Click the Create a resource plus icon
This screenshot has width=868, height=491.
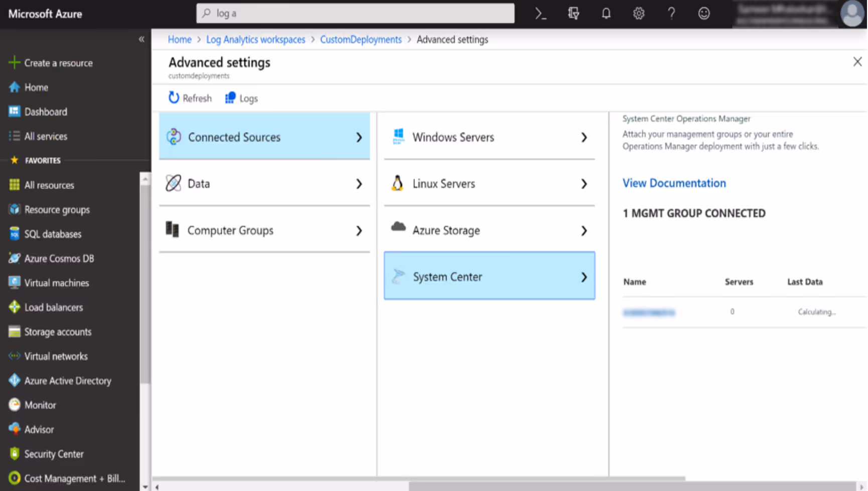click(x=14, y=62)
